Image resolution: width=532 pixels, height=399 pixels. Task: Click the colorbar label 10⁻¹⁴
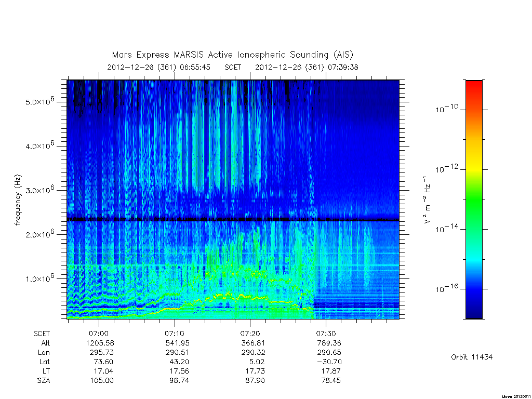click(x=447, y=229)
